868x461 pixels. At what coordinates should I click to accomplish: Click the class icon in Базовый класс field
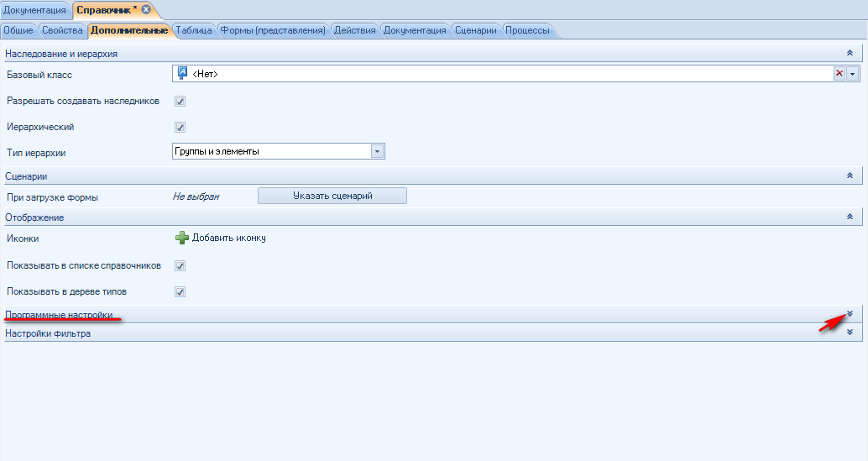coord(182,74)
